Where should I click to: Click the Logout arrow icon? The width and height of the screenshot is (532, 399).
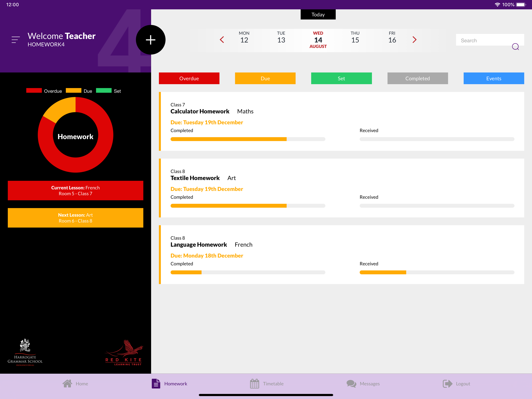447,384
